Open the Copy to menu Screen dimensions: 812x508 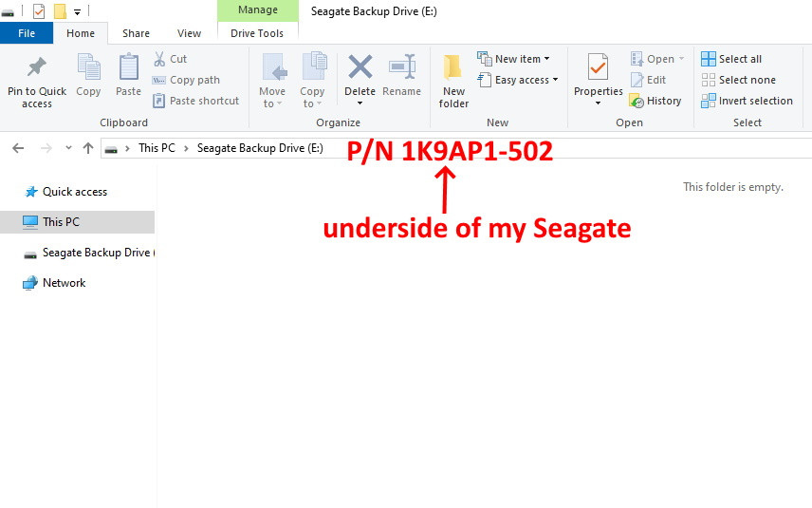click(x=312, y=81)
